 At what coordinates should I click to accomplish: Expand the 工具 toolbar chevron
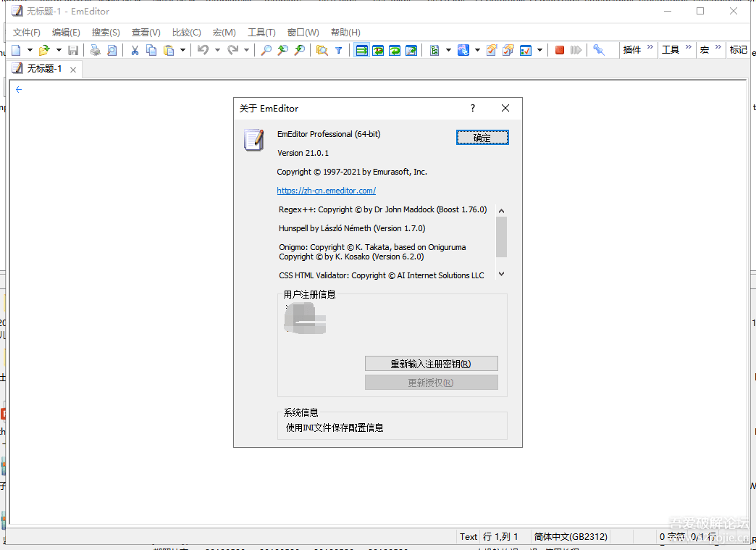pyautogui.click(x=688, y=47)
